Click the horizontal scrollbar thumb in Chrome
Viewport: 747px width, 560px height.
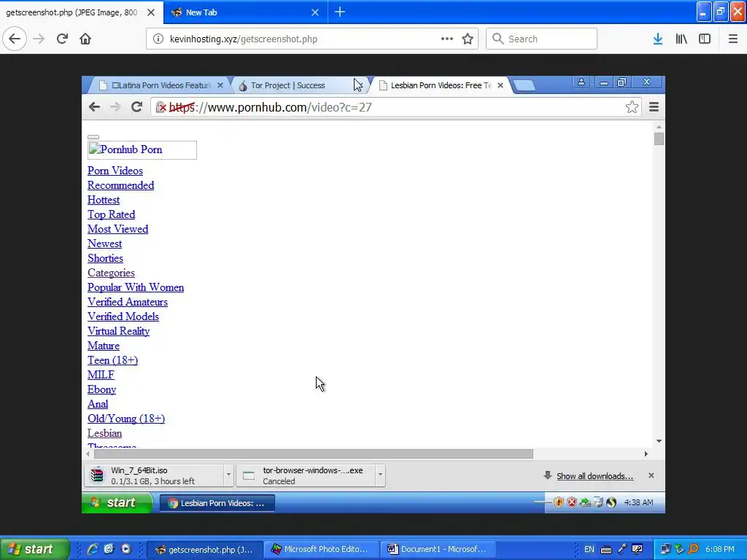pyautogui.click(x=314, y=454)
